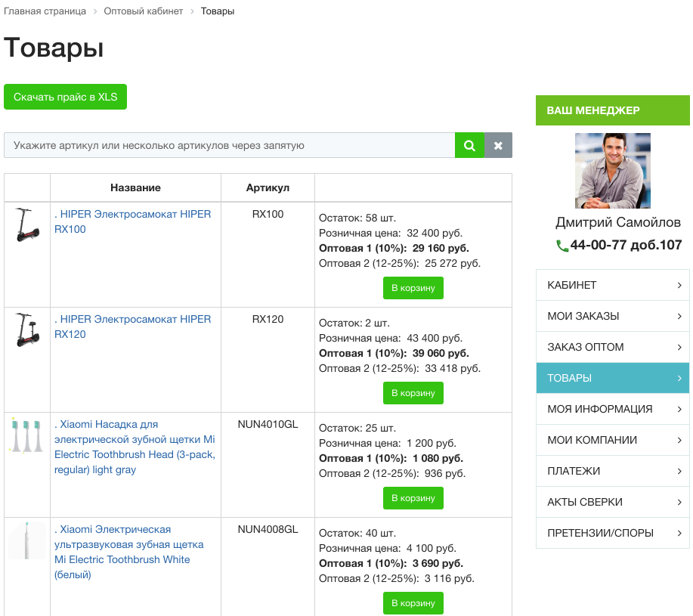Click the ВАШ МЕНЕДЖЕР green header
The height and width of the screenshot is (616, 693).
[x=613, y=110]
